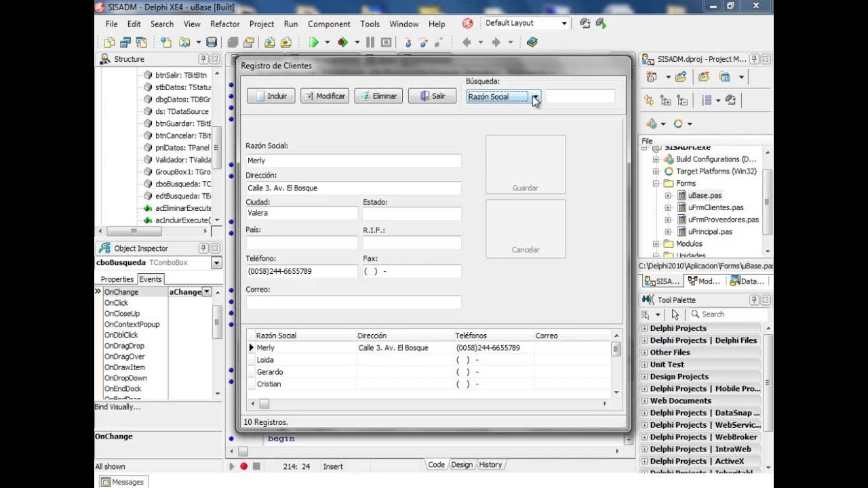Collapse the Forms folder in Project Manager
868x488 pixels.
656,184
